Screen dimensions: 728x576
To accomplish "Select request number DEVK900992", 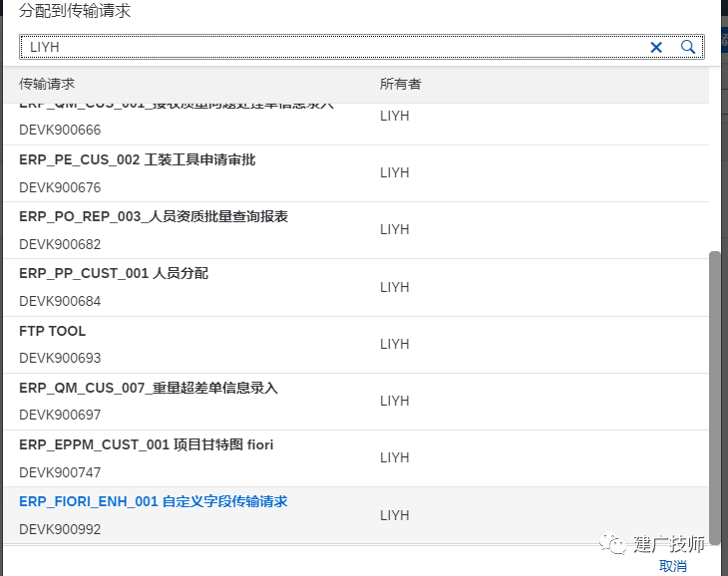I will [x=60, y=529].
